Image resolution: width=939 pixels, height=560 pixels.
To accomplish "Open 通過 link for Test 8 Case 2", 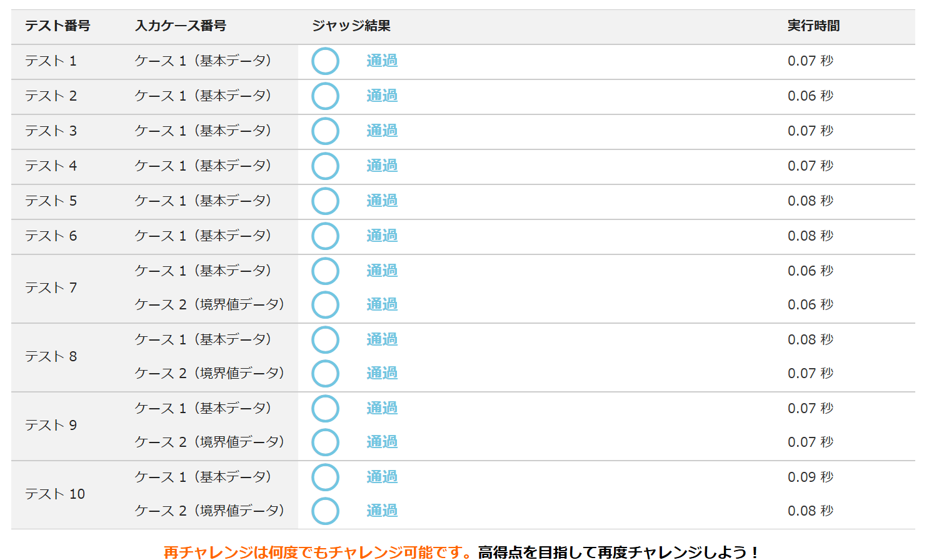I will 382,373.
